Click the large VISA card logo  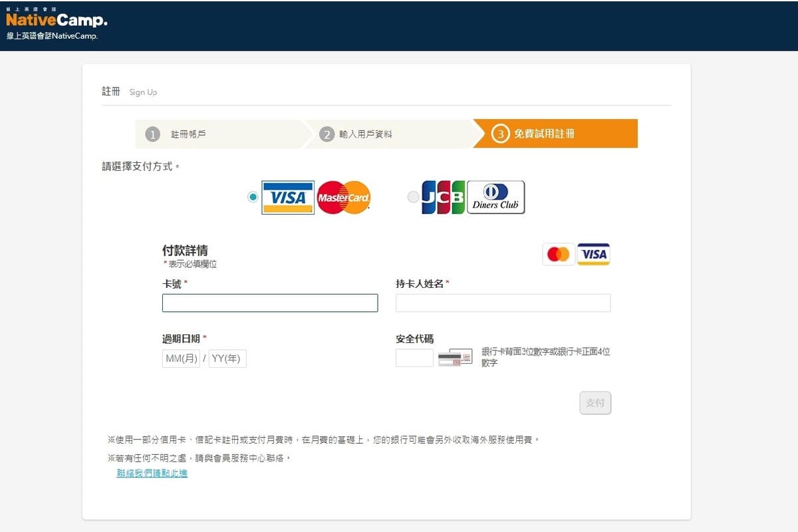287,198
